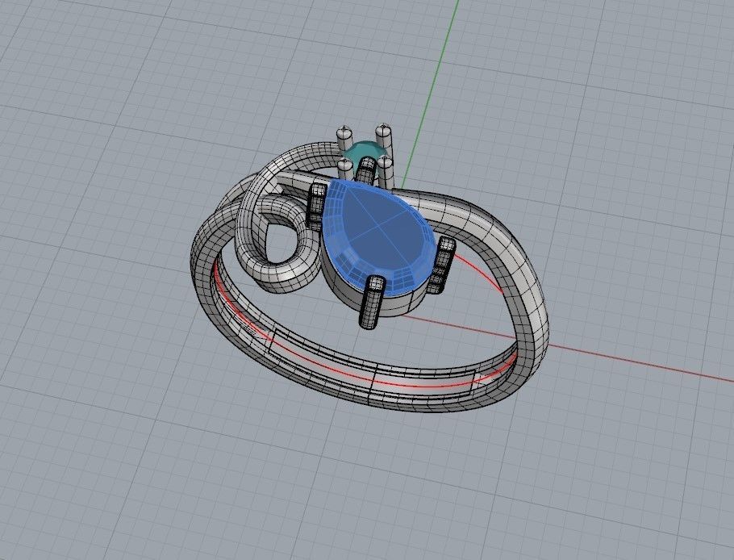Select the right-side prong of pear stone

point(442,265)
